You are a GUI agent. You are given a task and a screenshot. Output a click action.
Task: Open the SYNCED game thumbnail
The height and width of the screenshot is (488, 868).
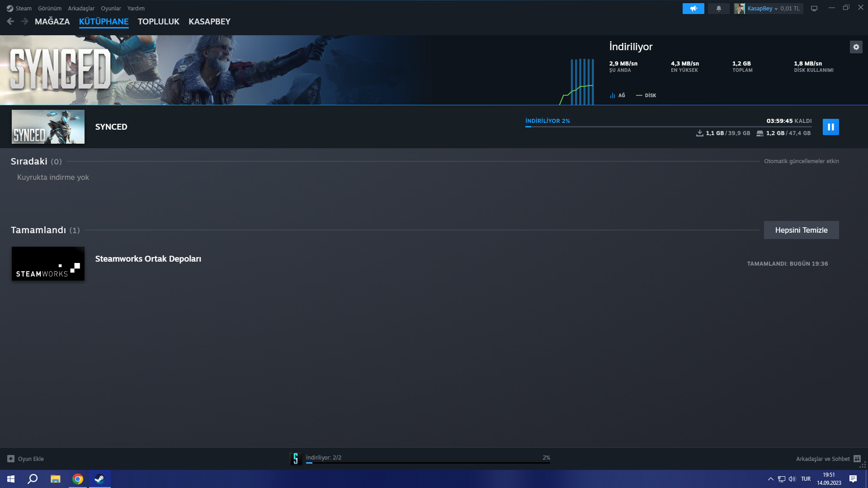click(x=48, y=127)
